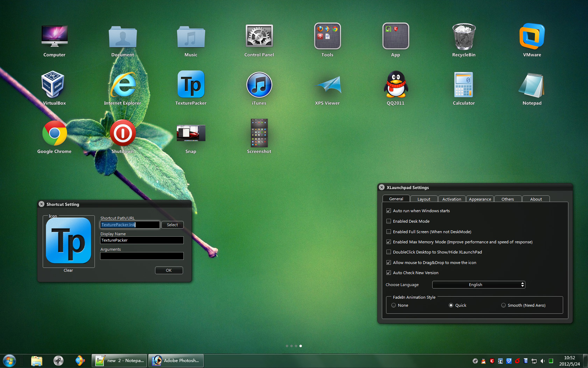Open the Choose Language dropdown
Image resolution: width=588 pixels, height=368 pixels.
(x=478, y=285)
